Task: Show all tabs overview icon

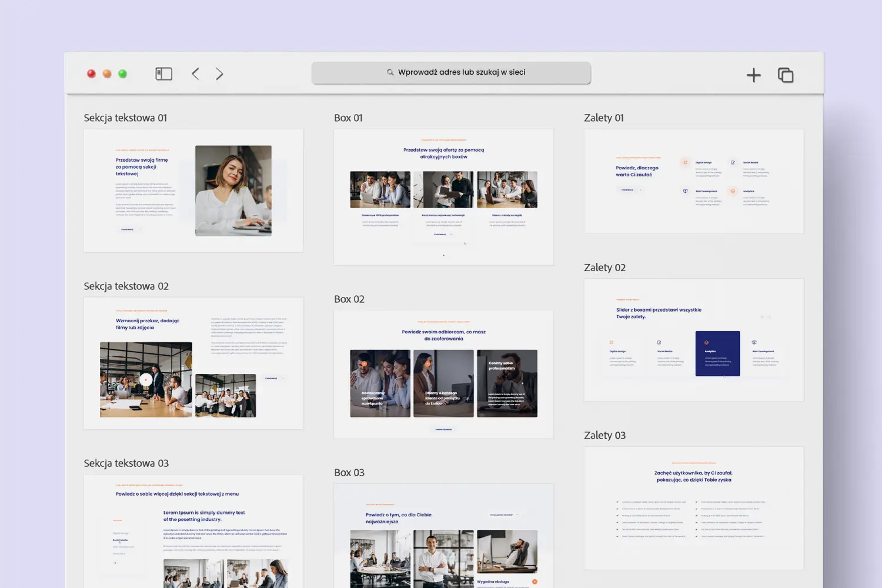Action: [x=786, y=75]
